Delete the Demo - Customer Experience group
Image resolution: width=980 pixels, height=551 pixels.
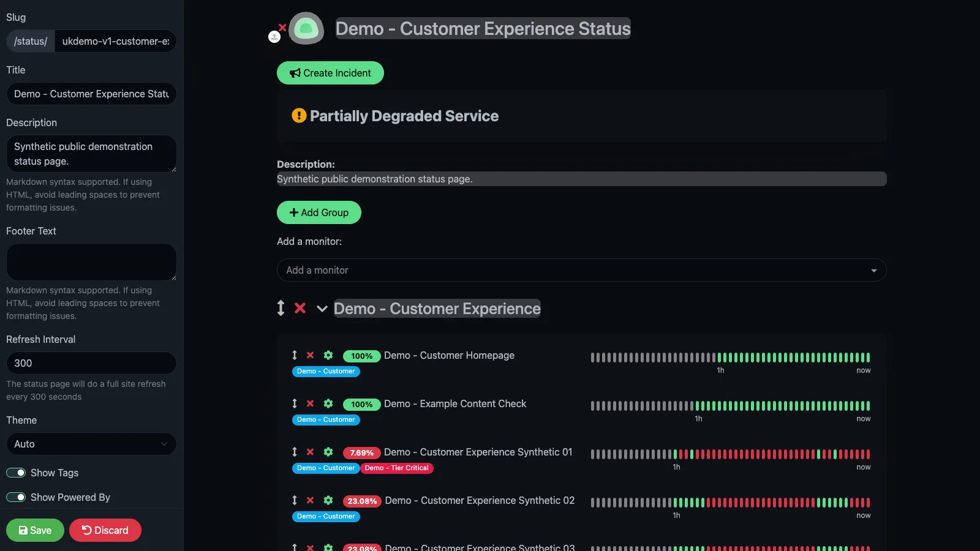click(x=300, y=308)
